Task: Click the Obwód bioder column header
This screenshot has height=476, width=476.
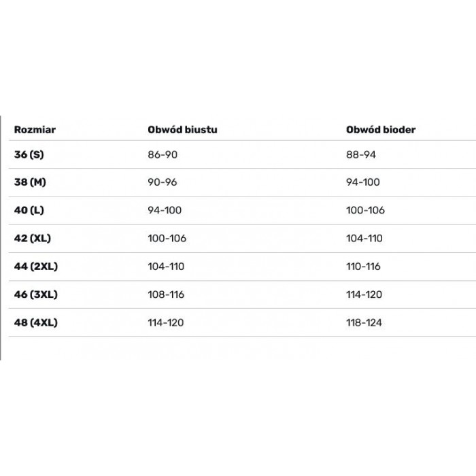Action: 381,130
